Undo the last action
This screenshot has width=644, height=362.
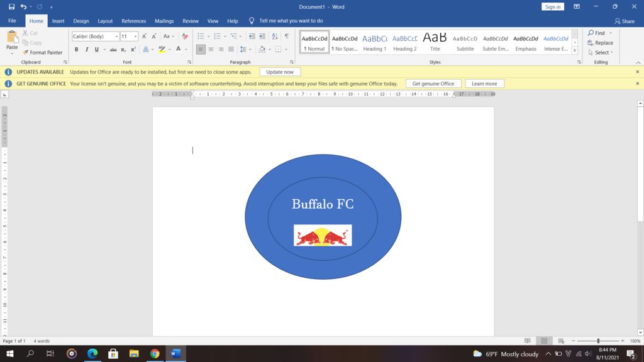pos(23,6)
